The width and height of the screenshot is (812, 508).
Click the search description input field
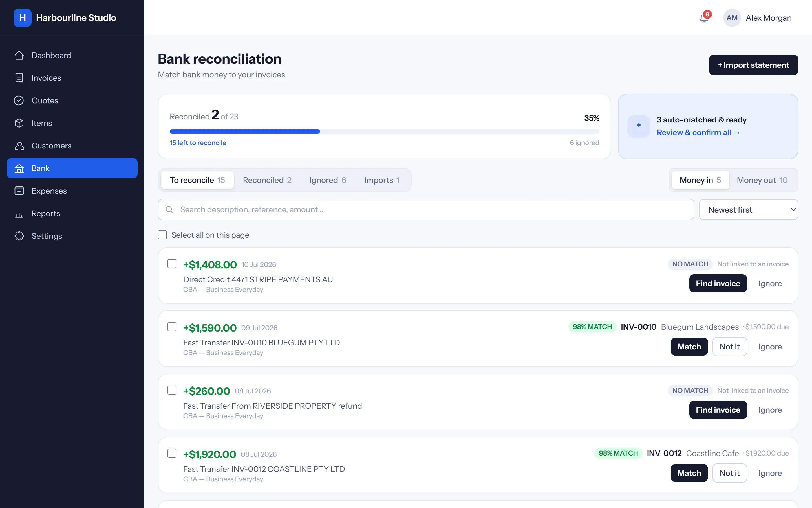click(x=426, y=210)
